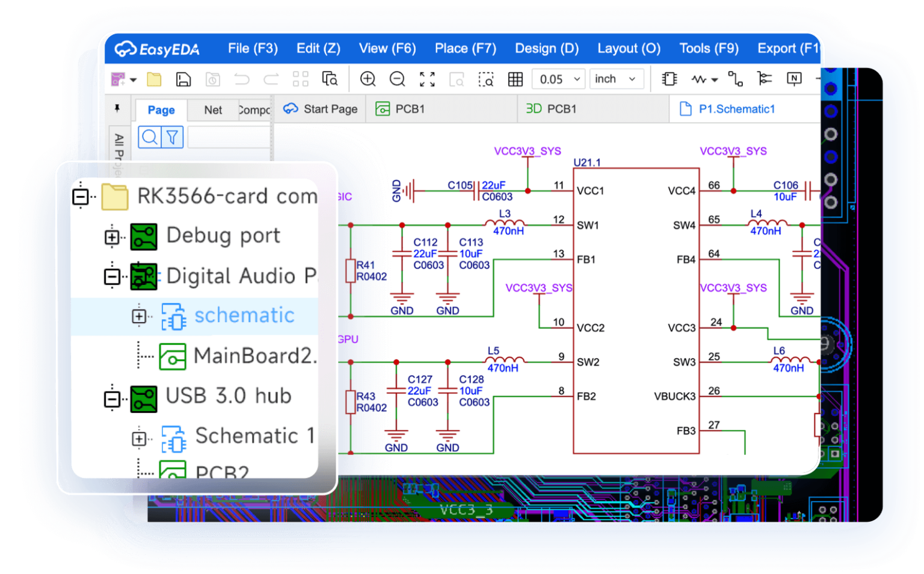Click the Undo arrow icon

point(241,79)
